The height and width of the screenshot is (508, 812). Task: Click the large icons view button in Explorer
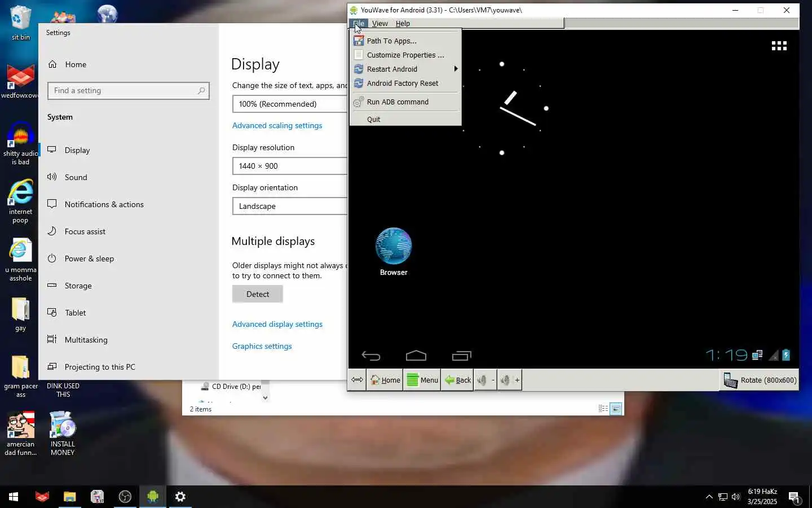tap(616, 409)
